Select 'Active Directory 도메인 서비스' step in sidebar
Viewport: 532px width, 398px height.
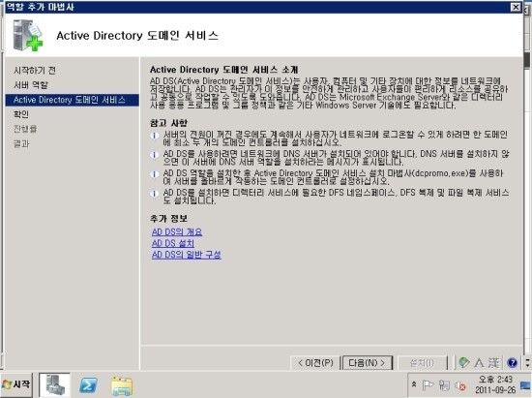[x=73, y=100]
